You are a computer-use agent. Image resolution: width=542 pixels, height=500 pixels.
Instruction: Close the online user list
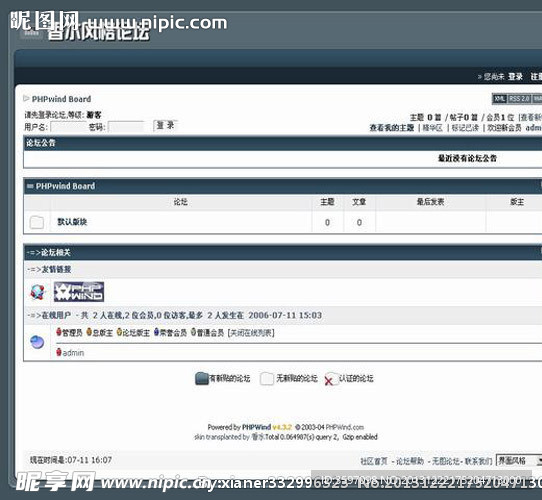[251, 333]
